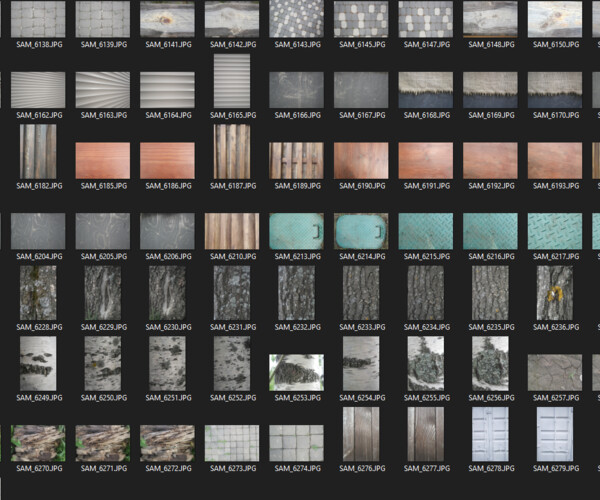The width and height of the screenshot is (600, 500).
Task: Select the SAM_6205.JPG thumbnail
Action: click(x=103, y=231)
